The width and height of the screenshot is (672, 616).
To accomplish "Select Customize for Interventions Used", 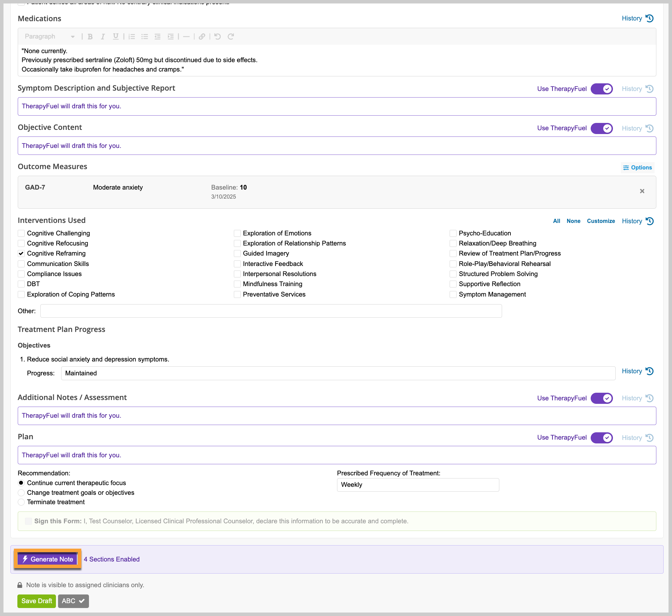I will 601,221.
